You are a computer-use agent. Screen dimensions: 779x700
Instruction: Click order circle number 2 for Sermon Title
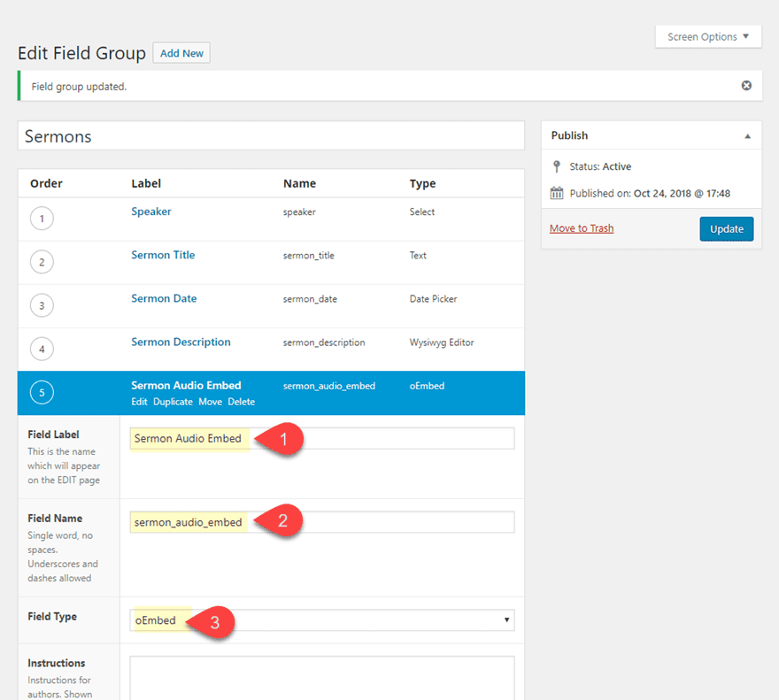[42, 262]
